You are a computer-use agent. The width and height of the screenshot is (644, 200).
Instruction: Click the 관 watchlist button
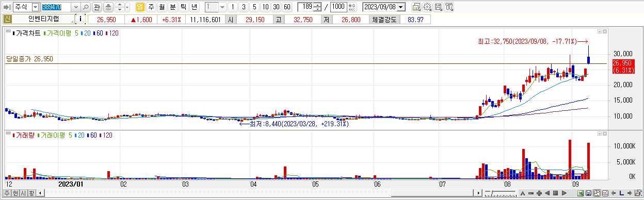[96, 7]
